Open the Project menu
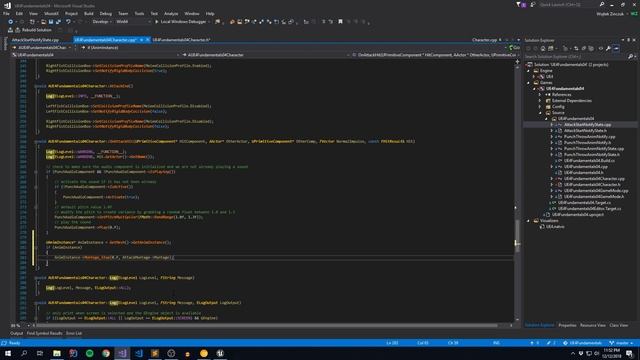 (71, 13)
